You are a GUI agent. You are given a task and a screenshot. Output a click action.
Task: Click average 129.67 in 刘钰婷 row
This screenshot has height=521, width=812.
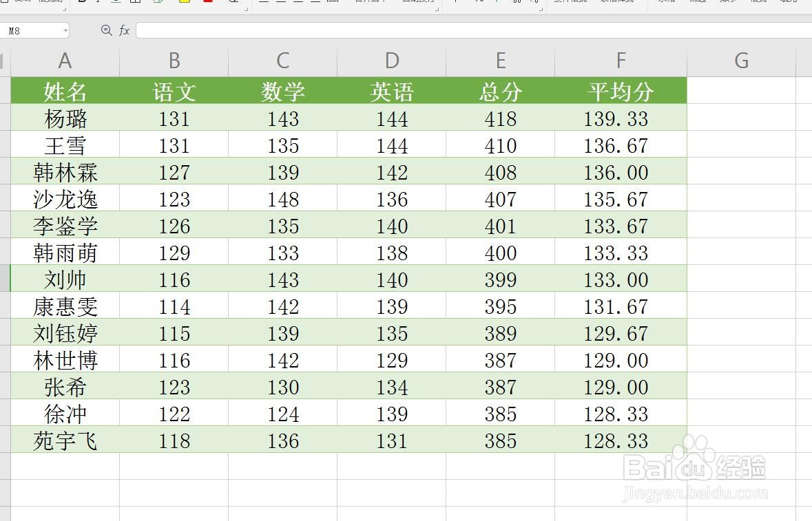pyautogui.click(x=621, y=332)
